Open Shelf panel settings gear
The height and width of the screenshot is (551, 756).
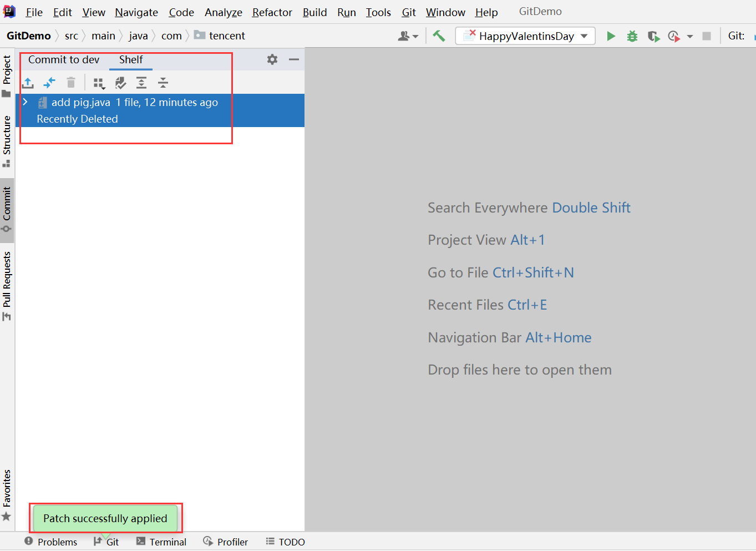coord(272,59)
